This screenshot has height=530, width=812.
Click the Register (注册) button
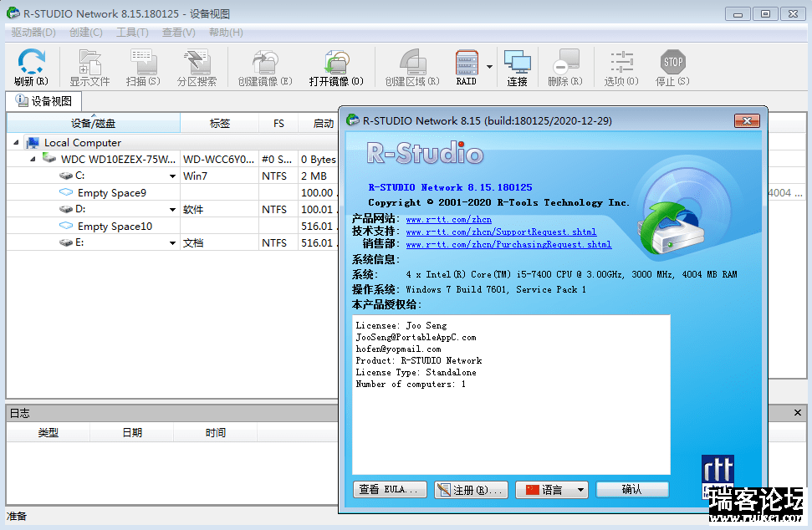pyautogui.click(x=471, y=490)
